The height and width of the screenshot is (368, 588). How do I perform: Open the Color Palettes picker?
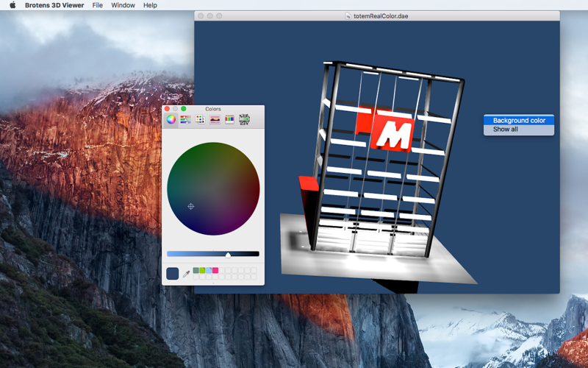tap(200, 119)
